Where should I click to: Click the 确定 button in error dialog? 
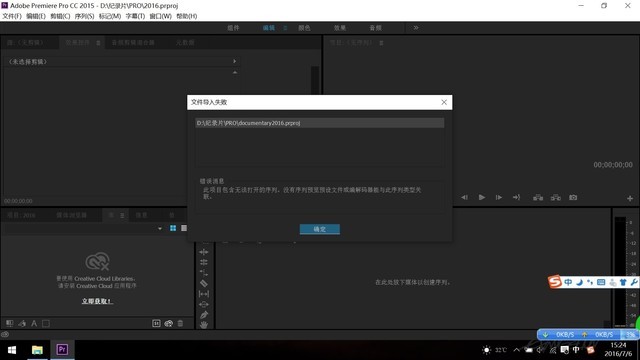(320, 229)
